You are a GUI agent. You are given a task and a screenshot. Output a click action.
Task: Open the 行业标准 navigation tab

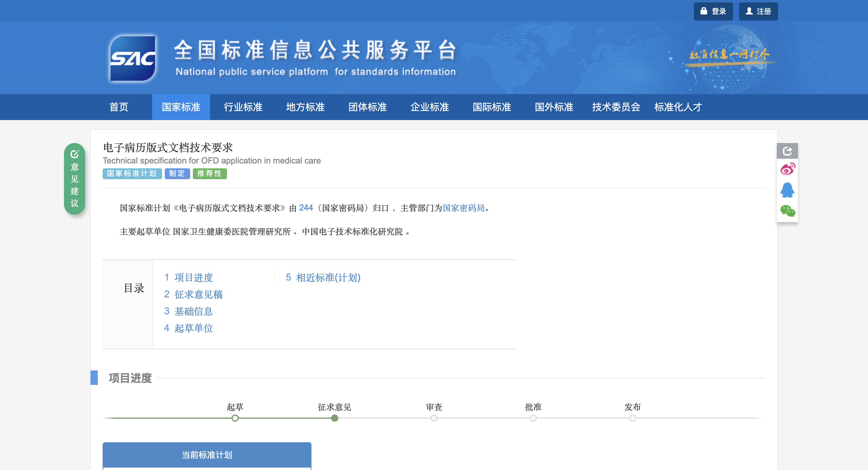click(x=243, y=107)
